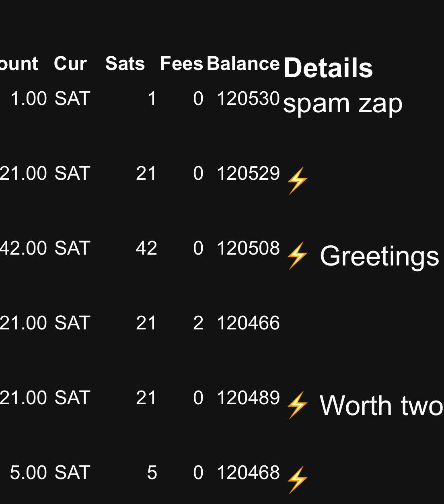This screenshot has width=444, height=504.
Task: Click the lightning icon next to Worth two
Action: (297, 405)
